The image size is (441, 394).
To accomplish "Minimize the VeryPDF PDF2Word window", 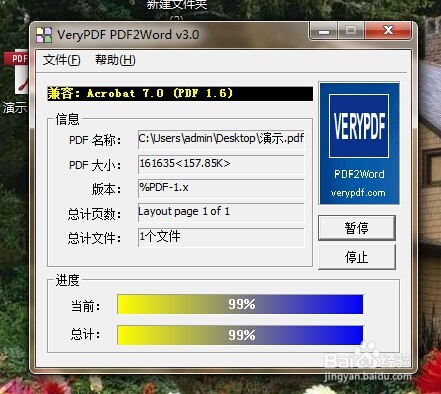I will [x=324, y=31].
